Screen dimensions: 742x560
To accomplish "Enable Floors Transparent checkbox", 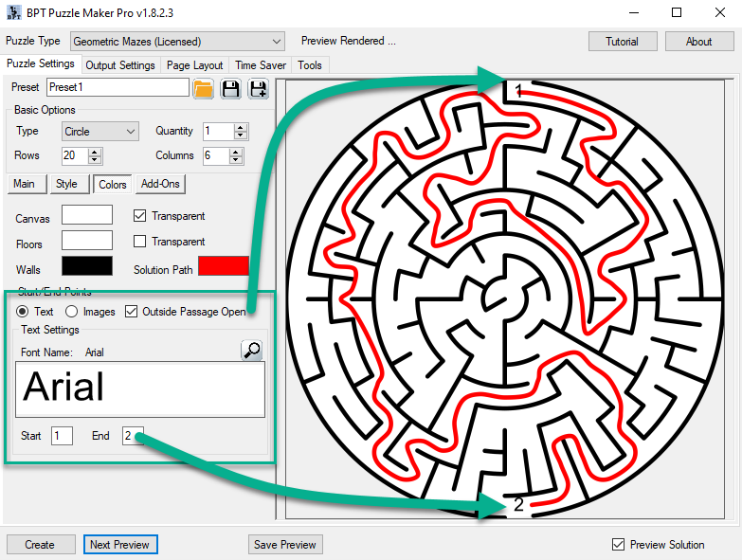I will [x=140, y=242].
